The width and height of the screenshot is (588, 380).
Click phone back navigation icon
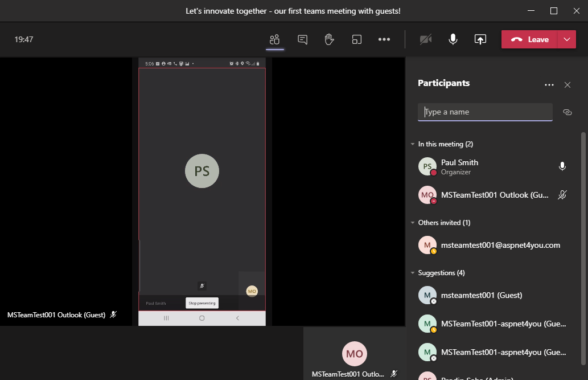(237, 318)
